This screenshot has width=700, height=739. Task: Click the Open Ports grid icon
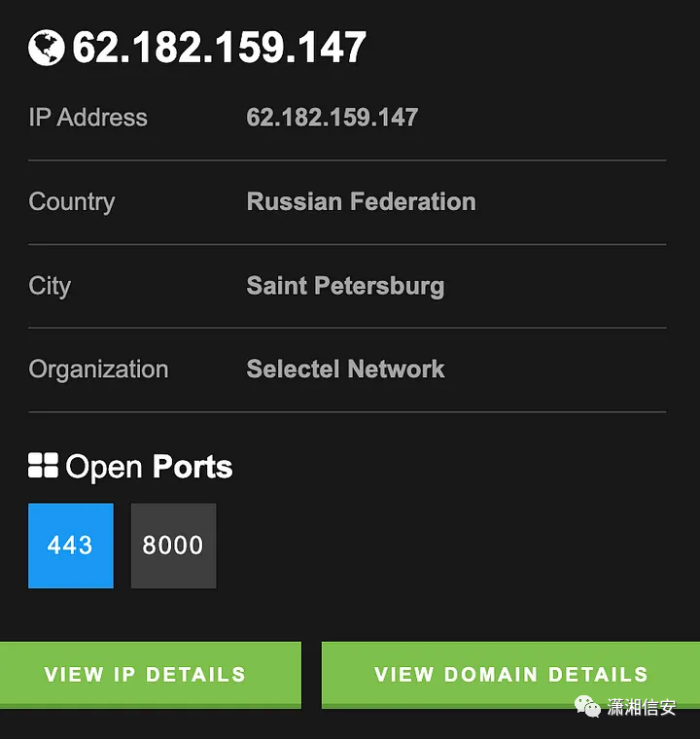43,467
